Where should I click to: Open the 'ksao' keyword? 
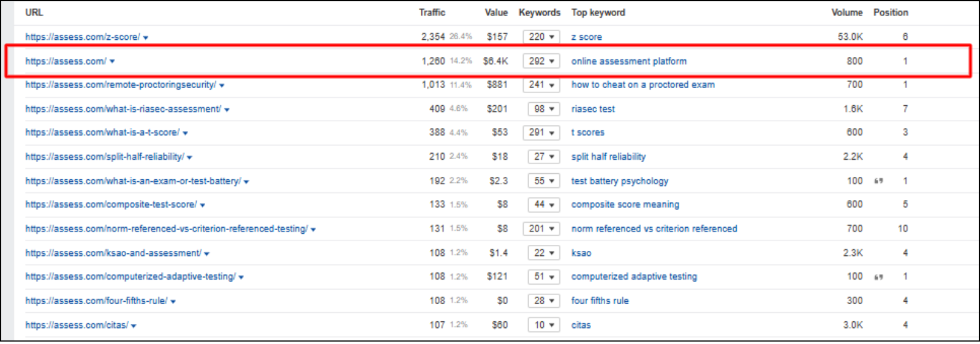coord(581,253)
